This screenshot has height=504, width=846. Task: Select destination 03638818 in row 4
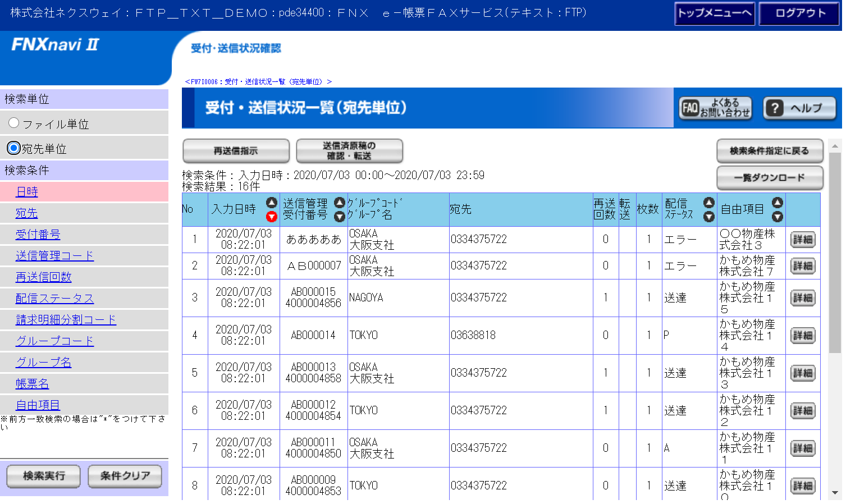click(473, 336)
